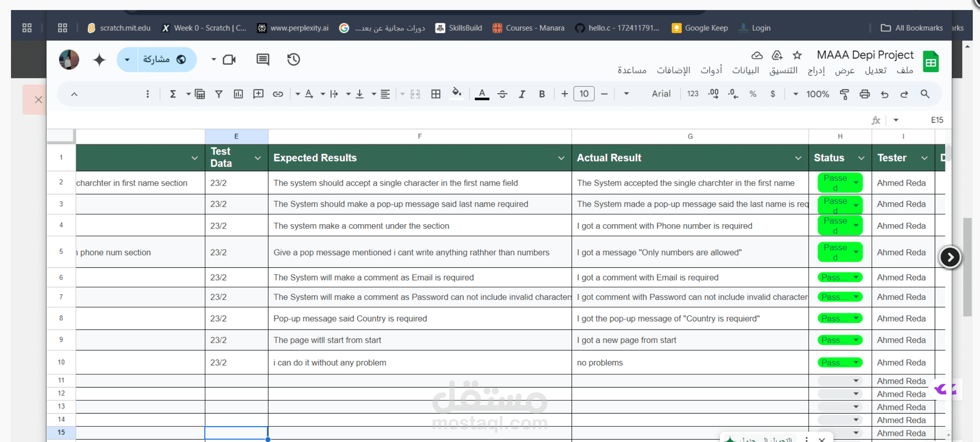The height and width of the screenshot is (442, 980).
Task: Click the paint format icon
Action: click(x=844, y=94)
